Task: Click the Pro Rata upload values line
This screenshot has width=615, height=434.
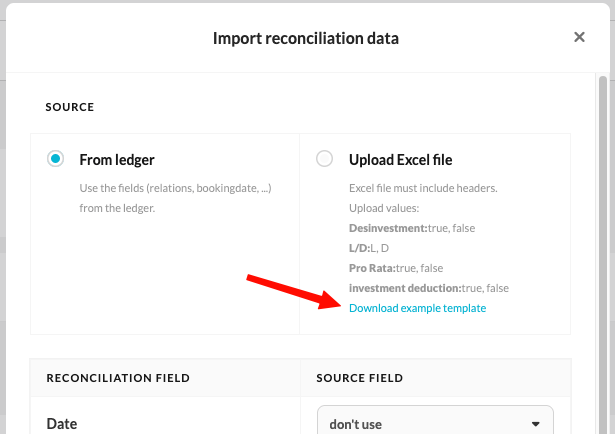Action: tap(395, 268)
